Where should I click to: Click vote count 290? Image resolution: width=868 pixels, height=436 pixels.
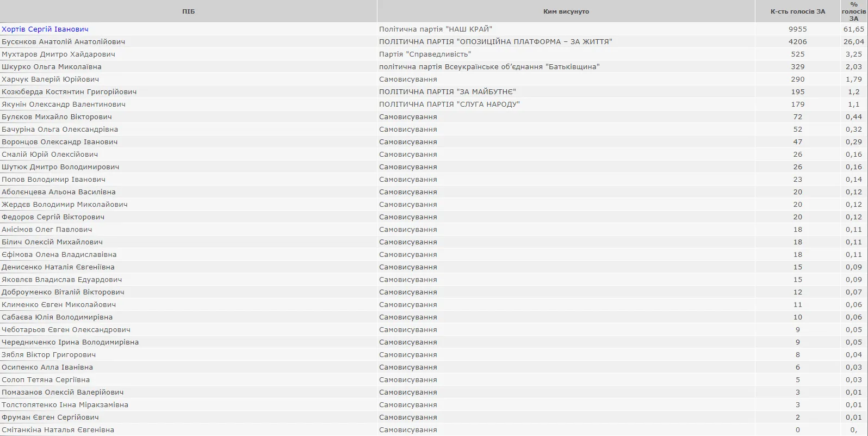(x=798, y=79)
